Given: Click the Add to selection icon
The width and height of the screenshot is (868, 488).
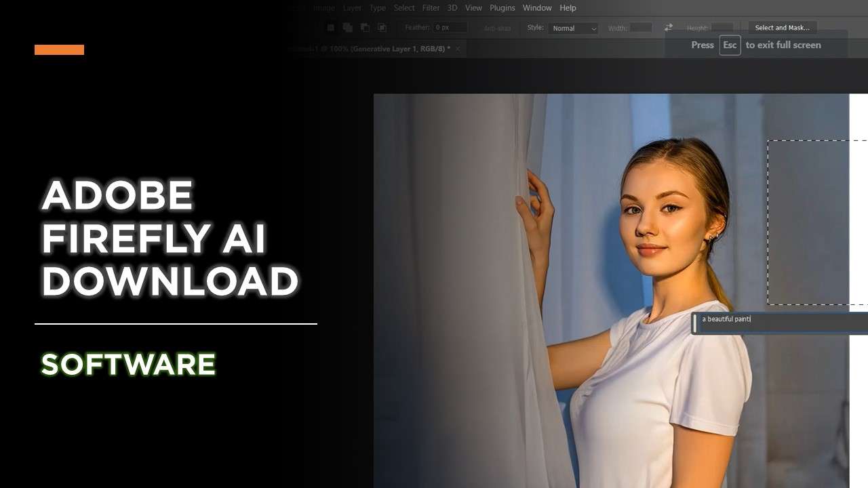Looking at the screenshot, I should point(348,28).
